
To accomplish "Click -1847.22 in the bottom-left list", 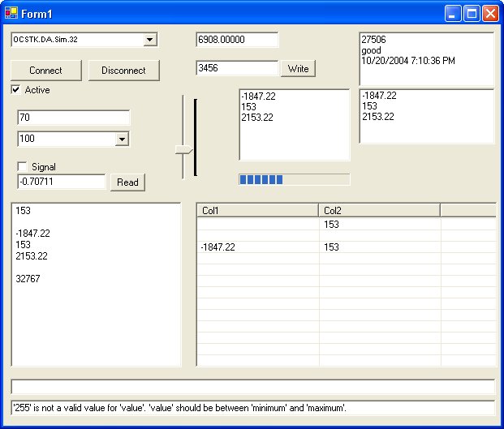I will 32,233.
